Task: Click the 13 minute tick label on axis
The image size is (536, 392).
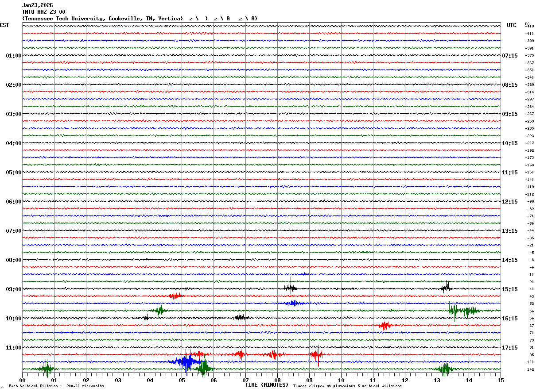Action: coord(437,380)
